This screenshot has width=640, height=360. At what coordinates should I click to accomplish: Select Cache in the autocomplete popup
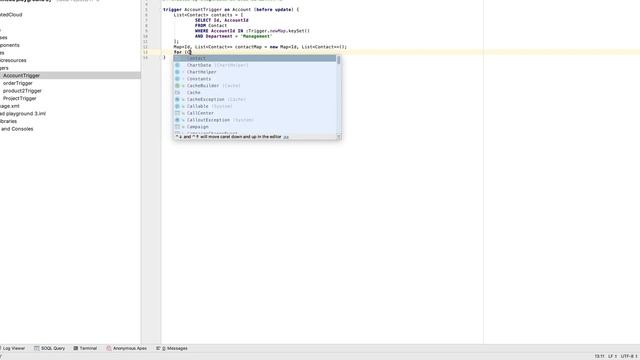[x=255, y=93]
